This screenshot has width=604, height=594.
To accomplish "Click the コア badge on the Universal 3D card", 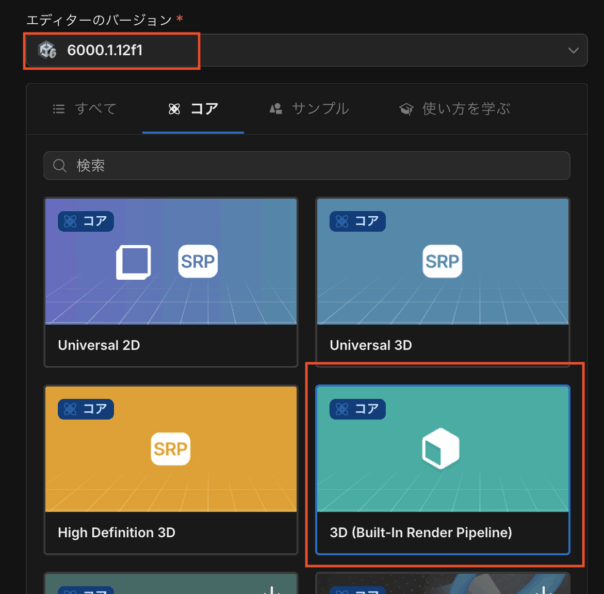I will click(357, 221).
